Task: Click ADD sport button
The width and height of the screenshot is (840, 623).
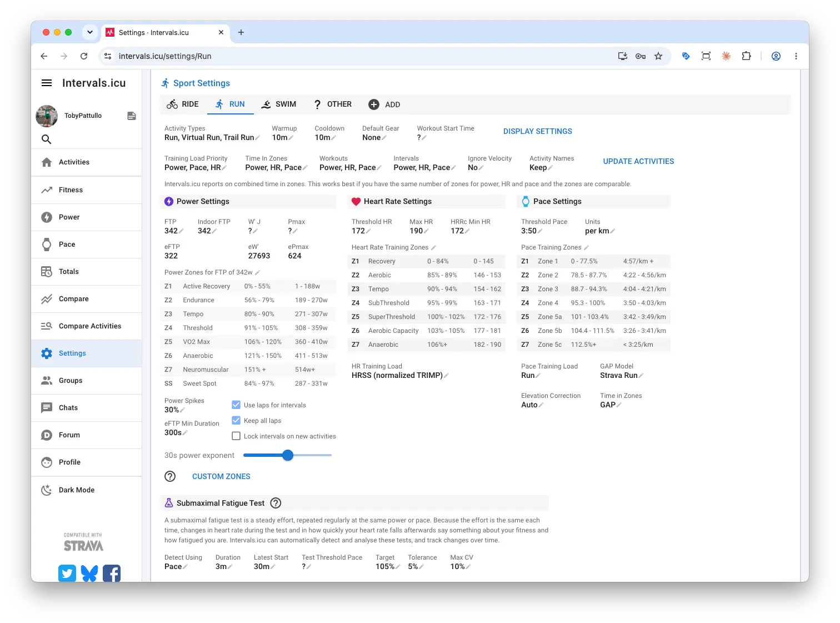Action: [x=384, y=104]
